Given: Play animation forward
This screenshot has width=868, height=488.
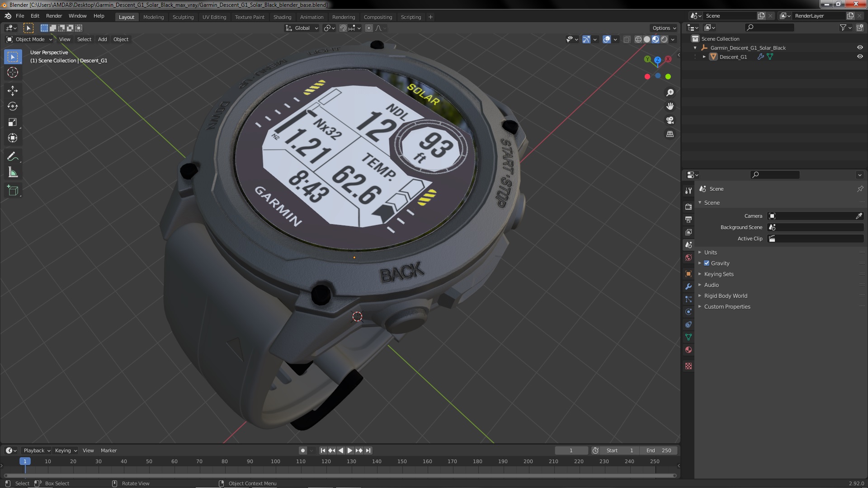Looking at the screenshot, I should tap(350, 450).
